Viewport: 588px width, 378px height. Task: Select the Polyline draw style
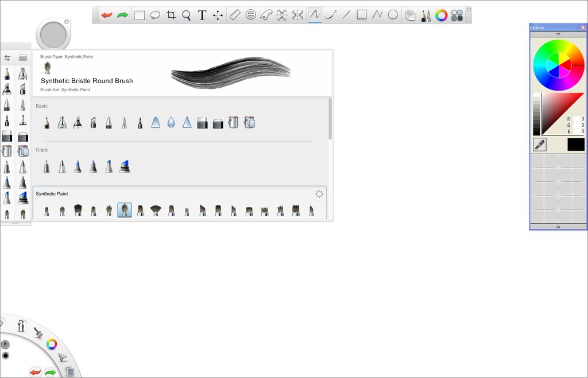pyautogui.click(x=377, y=15)
